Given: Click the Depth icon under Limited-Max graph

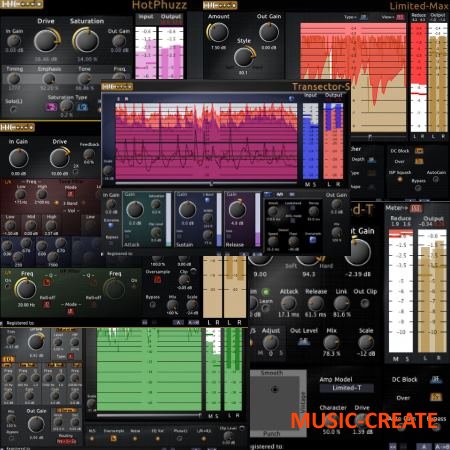Looking at the screenshot, I should point(372,160).
